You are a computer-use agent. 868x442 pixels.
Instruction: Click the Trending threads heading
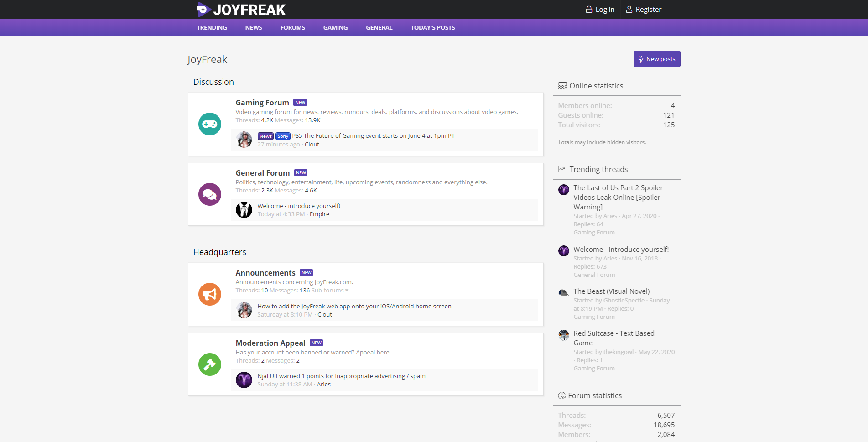coord(598,169)
